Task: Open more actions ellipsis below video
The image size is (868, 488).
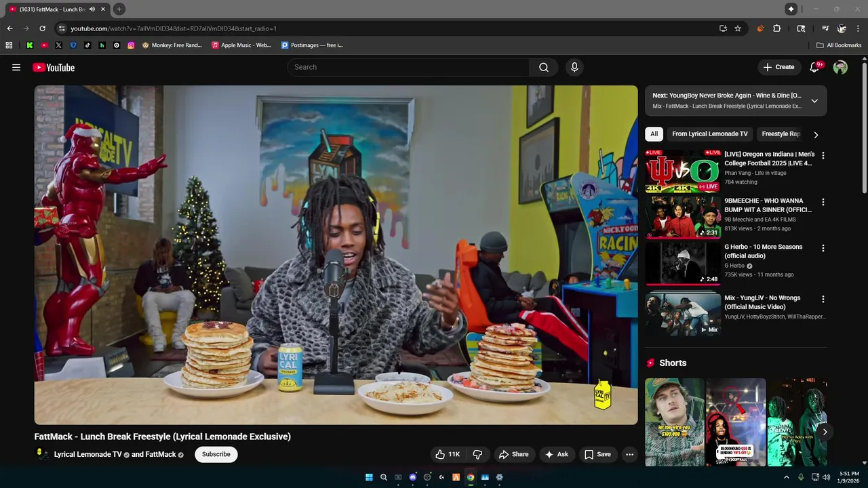Action: pyautogui.click(x=629, y=454)
